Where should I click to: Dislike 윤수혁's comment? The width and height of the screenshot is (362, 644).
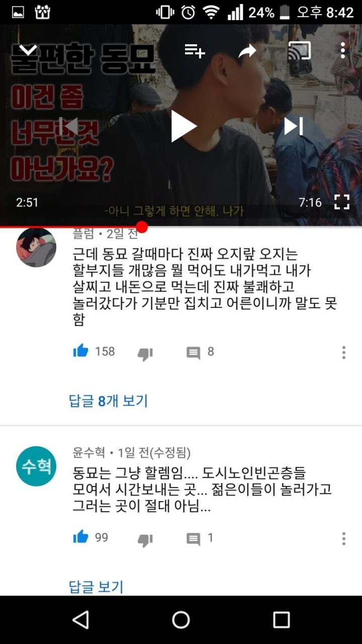tap(145, 540)
